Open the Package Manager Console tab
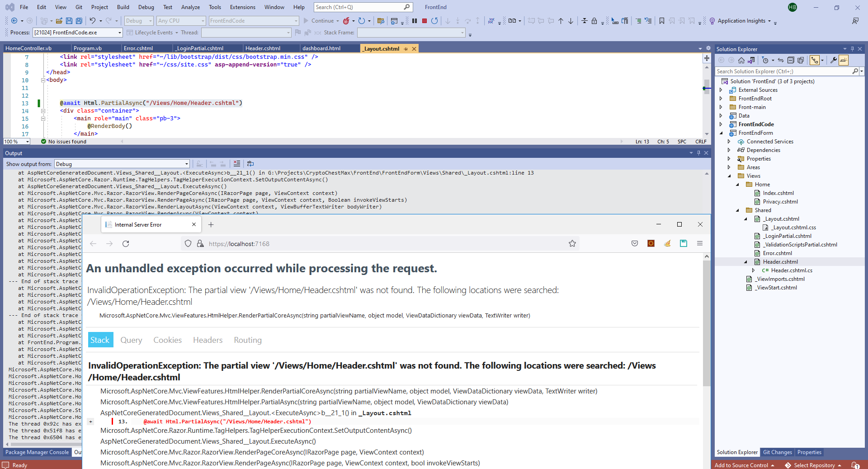This screenshot has height=469, width=868. coord(37,452)
